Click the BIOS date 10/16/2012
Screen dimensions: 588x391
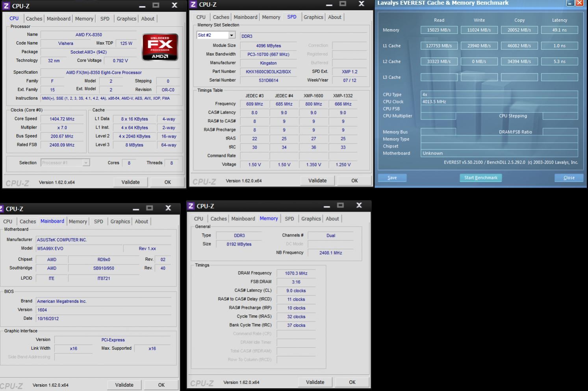(x=104, y=318)
